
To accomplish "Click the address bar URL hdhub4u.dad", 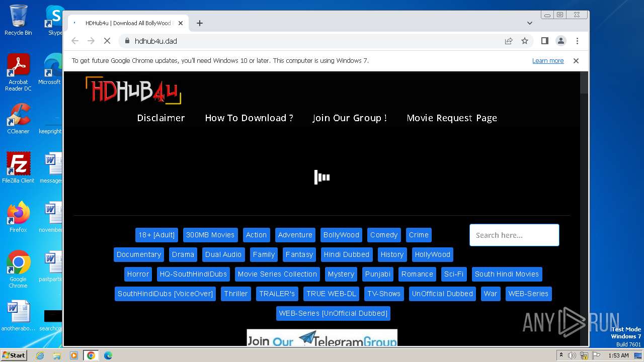I will (156, 41).
